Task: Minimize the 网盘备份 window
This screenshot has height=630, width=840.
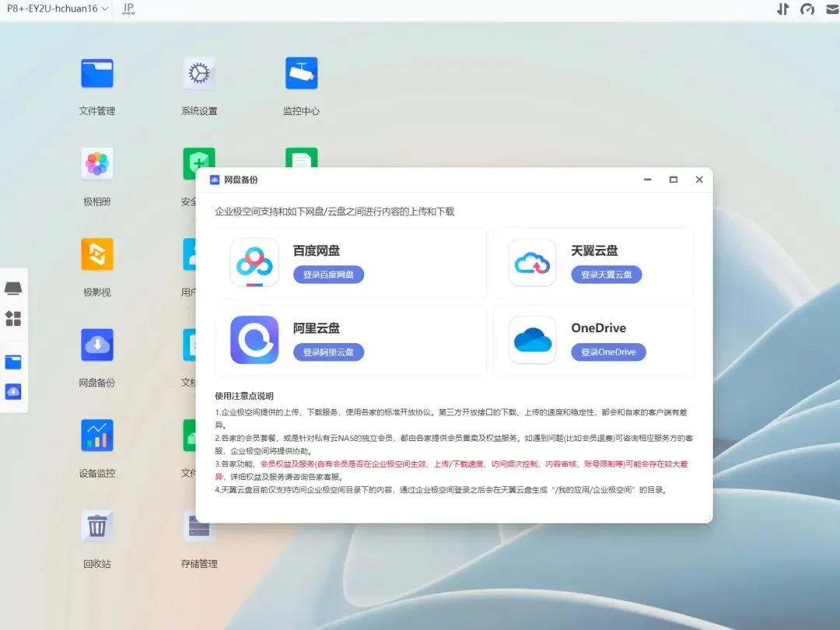Action: point(648,180)
